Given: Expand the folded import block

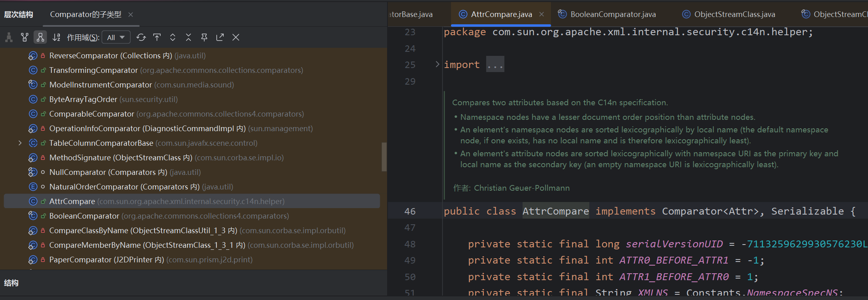Looking at the screenshot, I should (437, 64).
